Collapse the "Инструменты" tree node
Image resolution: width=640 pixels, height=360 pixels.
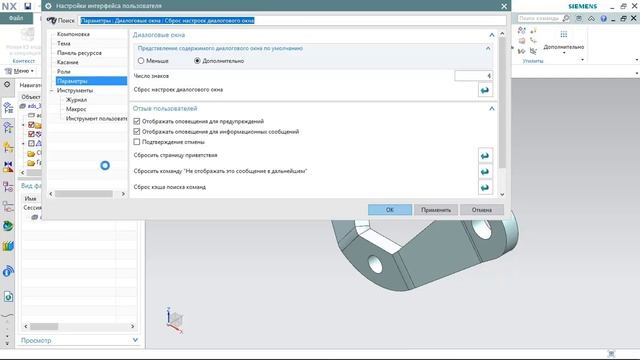click(52, 90)
